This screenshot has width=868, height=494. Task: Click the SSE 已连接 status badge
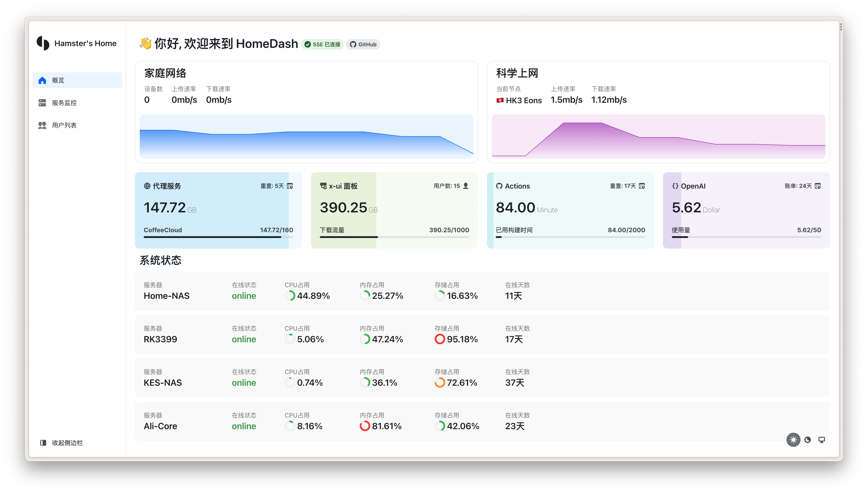(322, 45)
